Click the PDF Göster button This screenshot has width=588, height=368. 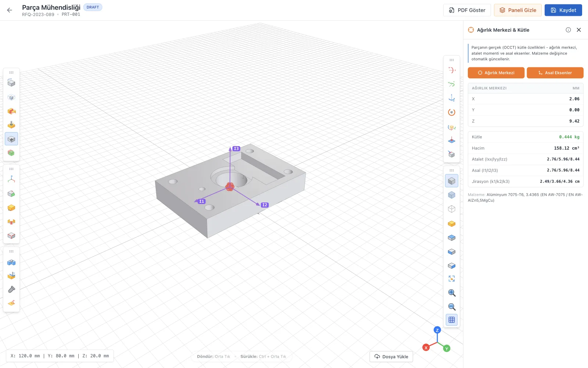point(467,10)
